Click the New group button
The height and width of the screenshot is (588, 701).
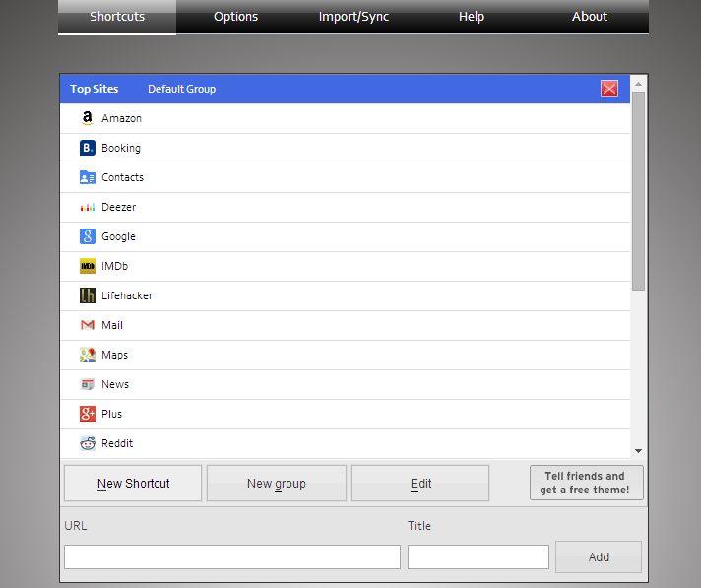point(277,483)
